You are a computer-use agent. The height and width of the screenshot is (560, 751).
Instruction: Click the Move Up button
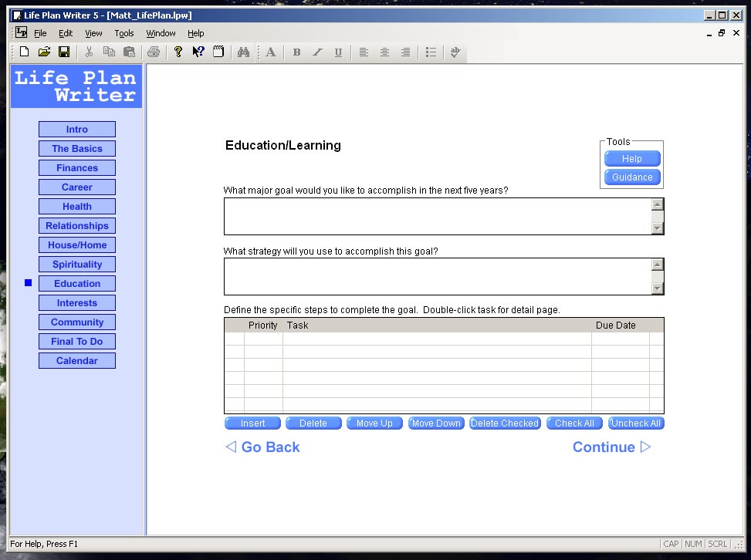pos(374,423)
